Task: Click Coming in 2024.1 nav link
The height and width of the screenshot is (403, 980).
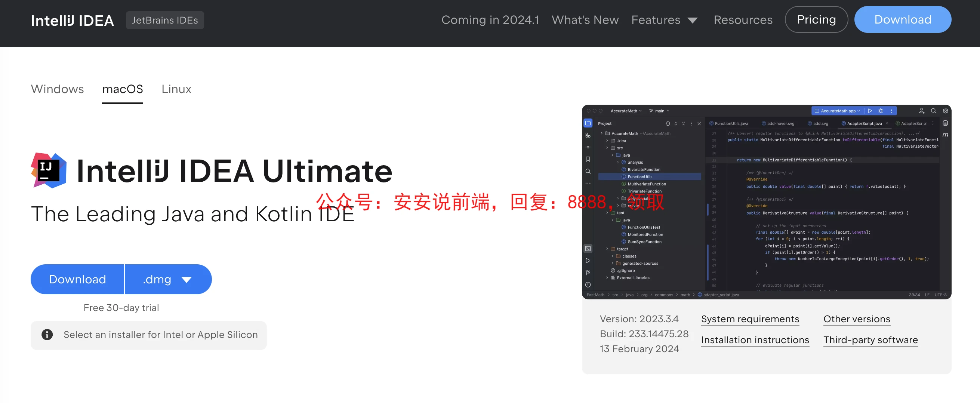Action: [x=490, y=20]
